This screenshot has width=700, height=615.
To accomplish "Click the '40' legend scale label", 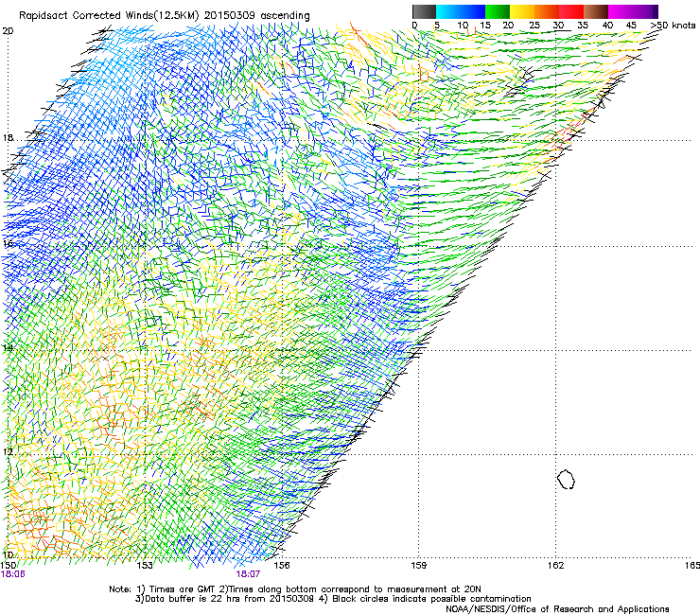I will click(607, 26).
